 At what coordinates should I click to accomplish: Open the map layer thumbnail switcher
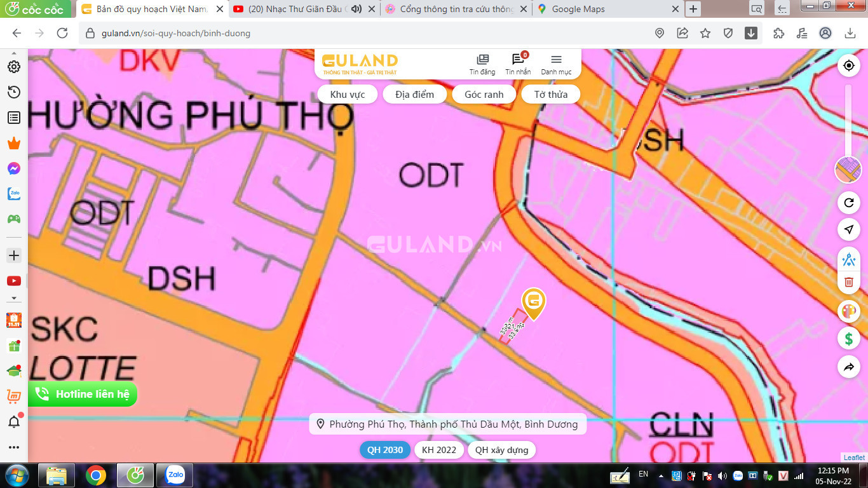pyautogui.click(x=848, y=170)
